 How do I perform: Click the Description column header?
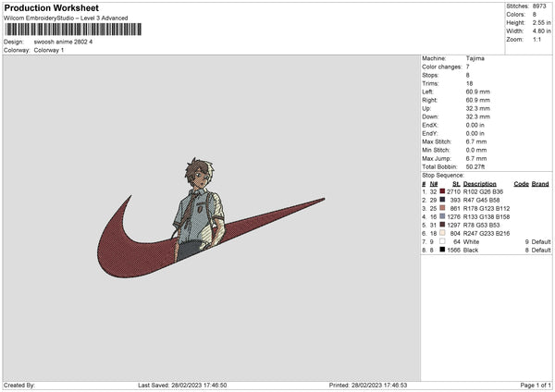479,184
